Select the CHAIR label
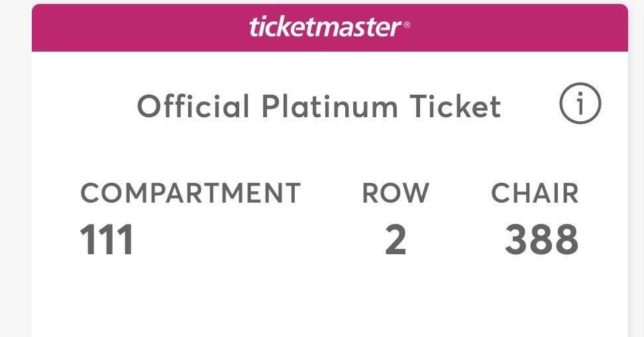Viewport: 644px width, 337px height. (535, 193)
